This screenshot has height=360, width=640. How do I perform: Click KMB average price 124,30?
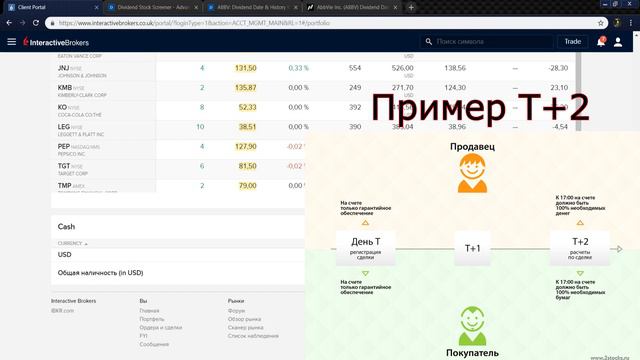(x=455, y=88)
